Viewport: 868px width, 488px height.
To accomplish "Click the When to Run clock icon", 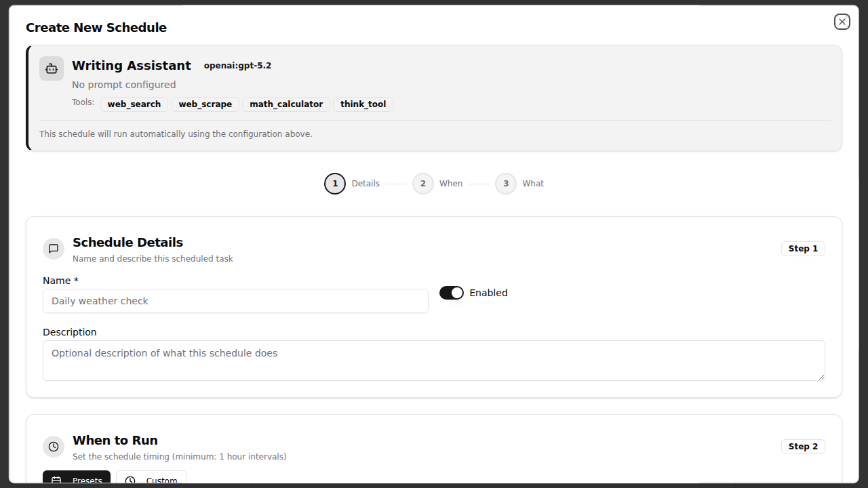I will pyautogui.click(x=54, y=447).
